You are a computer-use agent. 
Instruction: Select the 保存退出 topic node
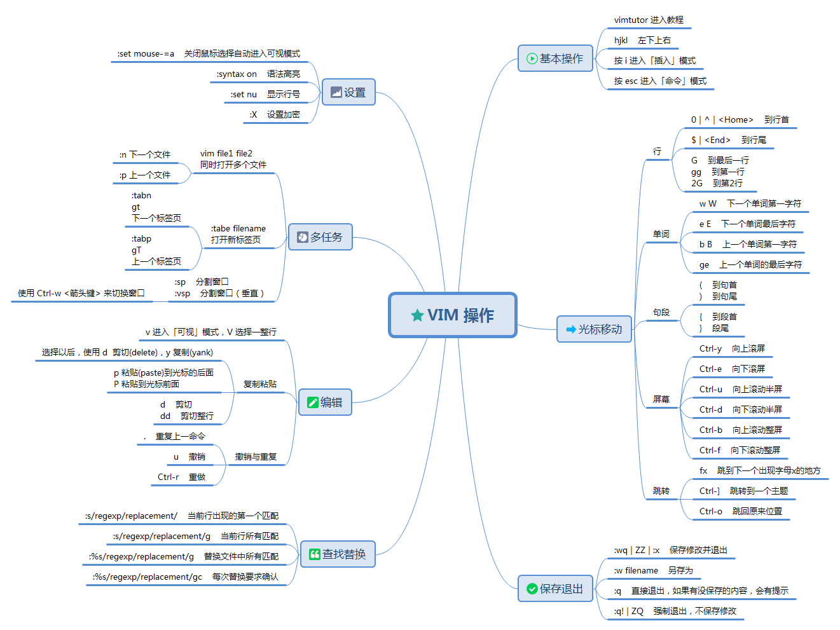556,589
